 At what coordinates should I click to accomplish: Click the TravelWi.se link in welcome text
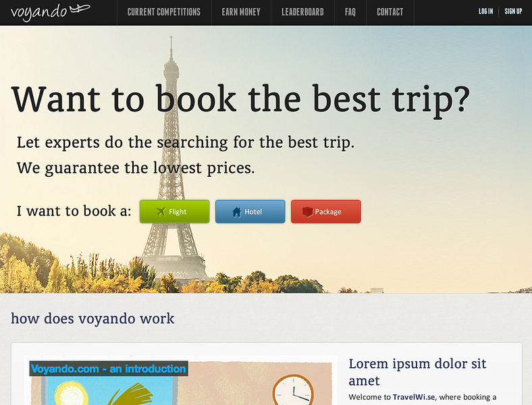click(414, 397)
